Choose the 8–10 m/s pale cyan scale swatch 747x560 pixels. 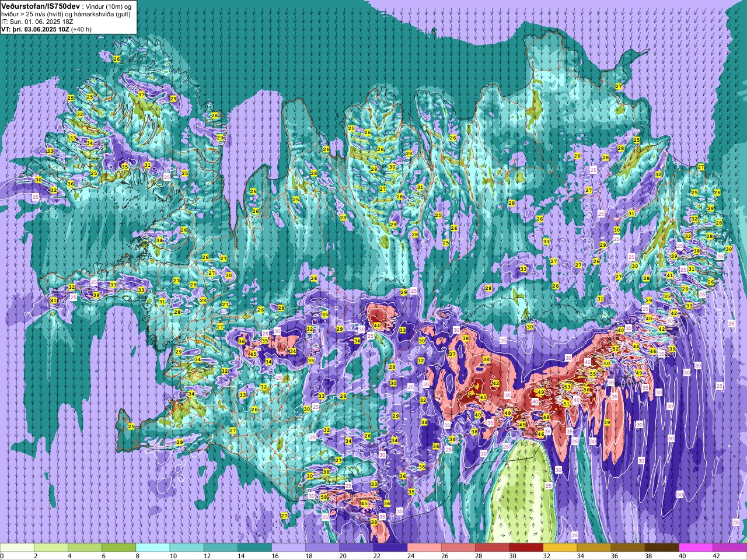point(152,548)
